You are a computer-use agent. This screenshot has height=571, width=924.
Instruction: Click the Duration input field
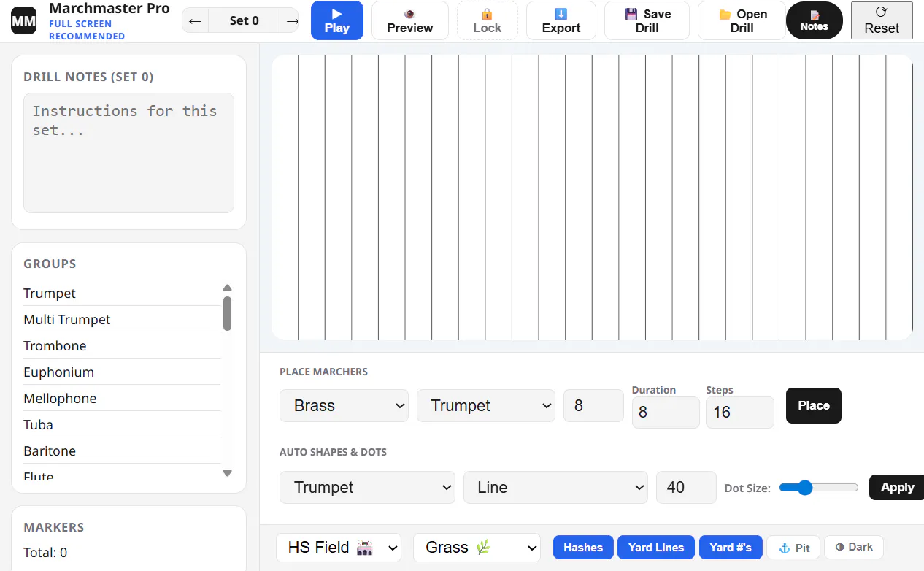[666, 413]
